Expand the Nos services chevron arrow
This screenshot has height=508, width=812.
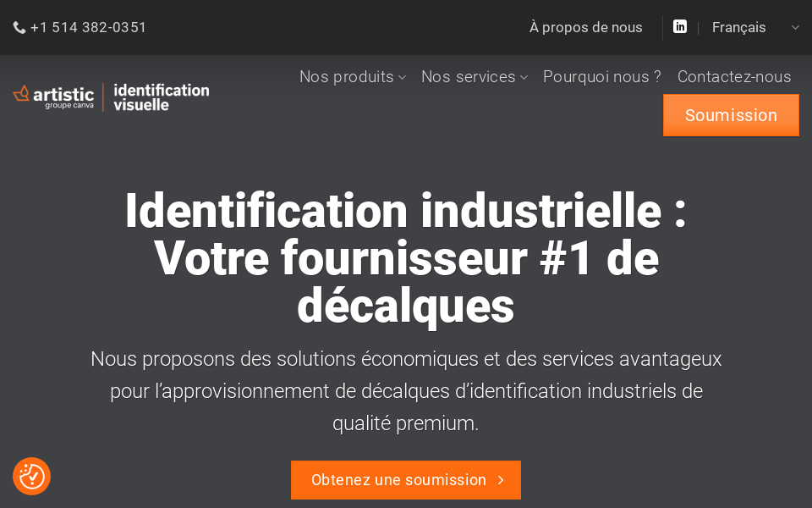pos(524,78)
